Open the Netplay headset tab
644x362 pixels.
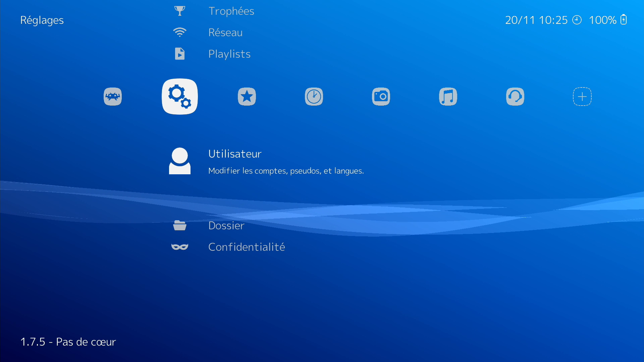tap(515, 97)
